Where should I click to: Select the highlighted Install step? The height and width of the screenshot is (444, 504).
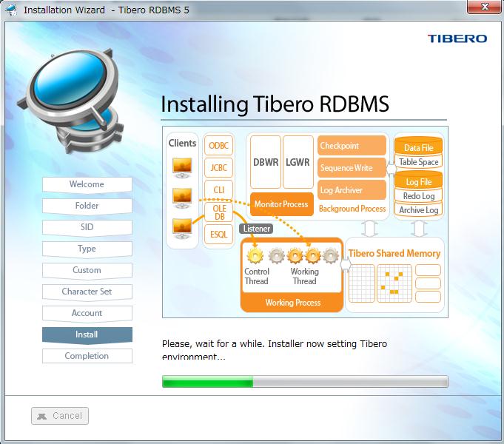click(87, 334)
